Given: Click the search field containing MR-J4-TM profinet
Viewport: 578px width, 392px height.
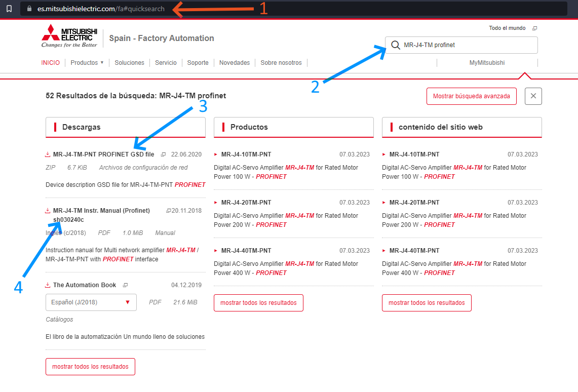Looking at the screenshot, I should click(x=461, y=45).
